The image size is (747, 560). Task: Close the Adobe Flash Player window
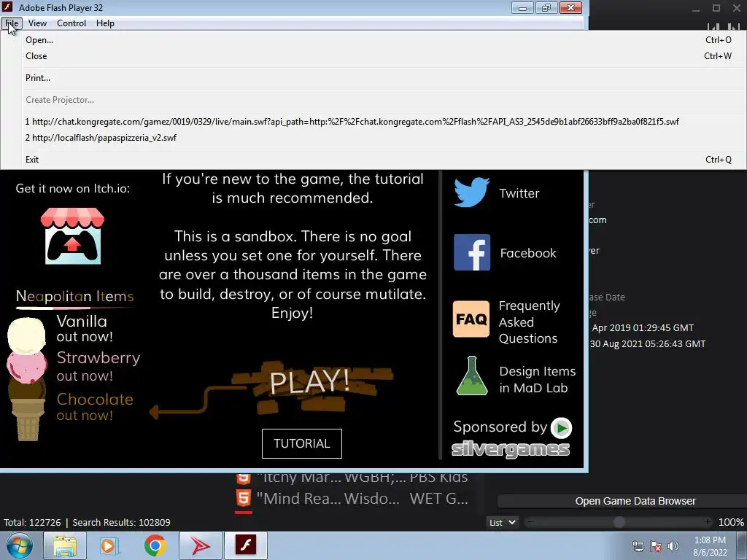570,7
